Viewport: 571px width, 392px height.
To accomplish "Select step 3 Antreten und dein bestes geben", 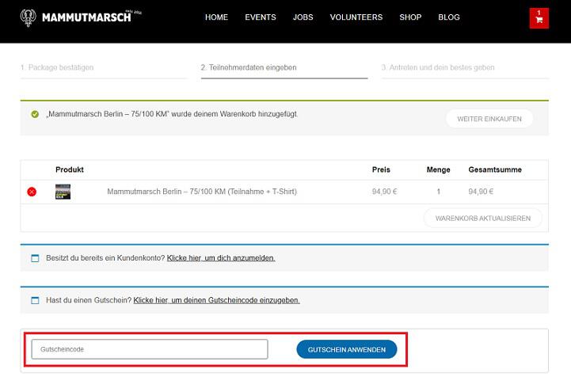I will point(438,67).
